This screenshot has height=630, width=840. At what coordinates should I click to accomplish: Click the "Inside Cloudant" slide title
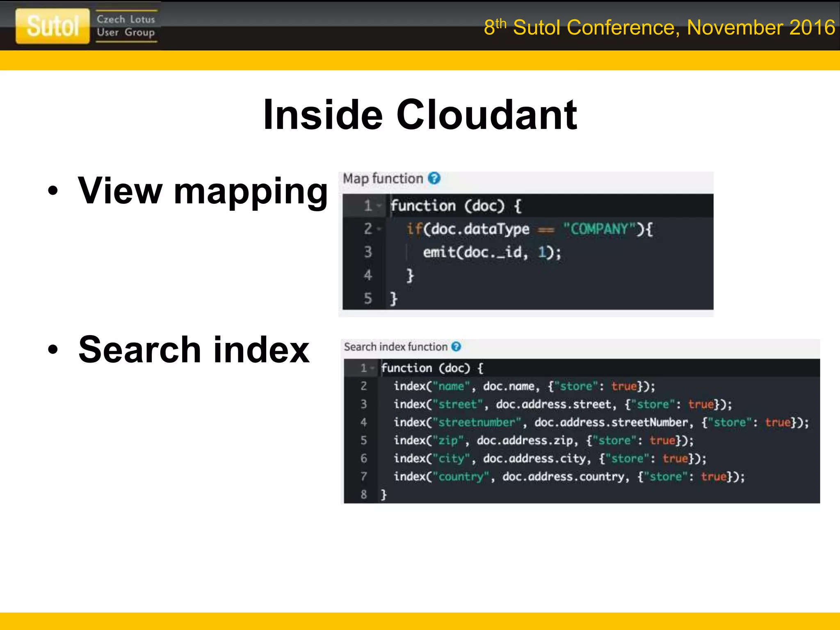[420, 115]
